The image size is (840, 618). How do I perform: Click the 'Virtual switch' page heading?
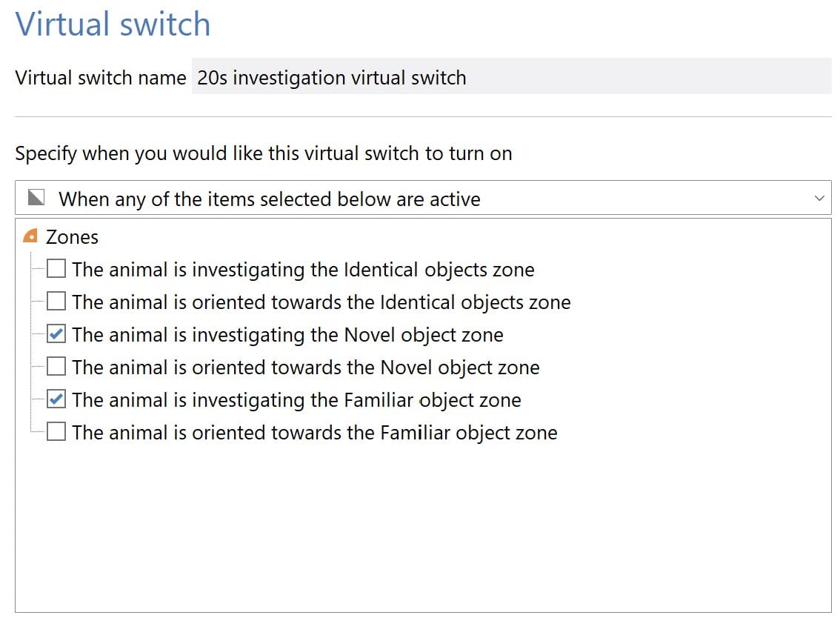113,24
